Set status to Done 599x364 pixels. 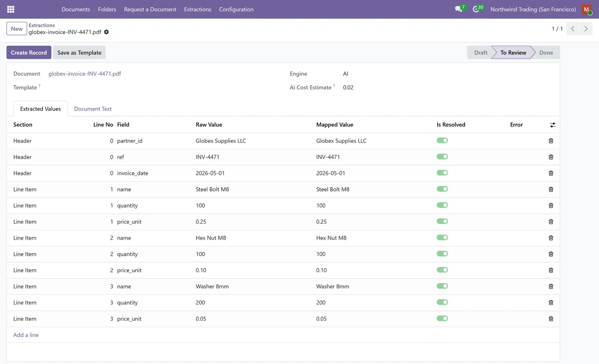coord(546,53)
